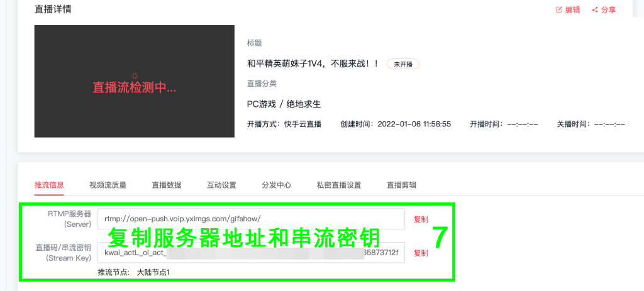Screen dimensions: 644x291
Task: Click the Stream Key input field
Action: [252, 253]
